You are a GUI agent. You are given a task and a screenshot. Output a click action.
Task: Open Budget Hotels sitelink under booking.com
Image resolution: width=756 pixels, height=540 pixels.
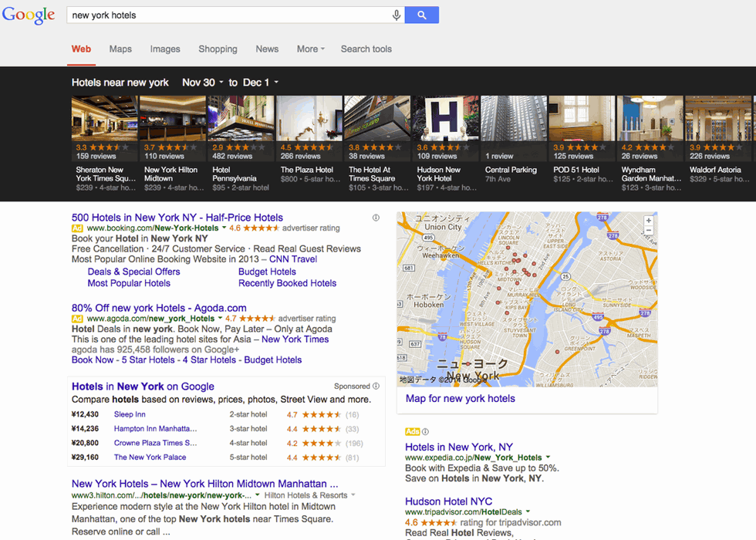267,272
